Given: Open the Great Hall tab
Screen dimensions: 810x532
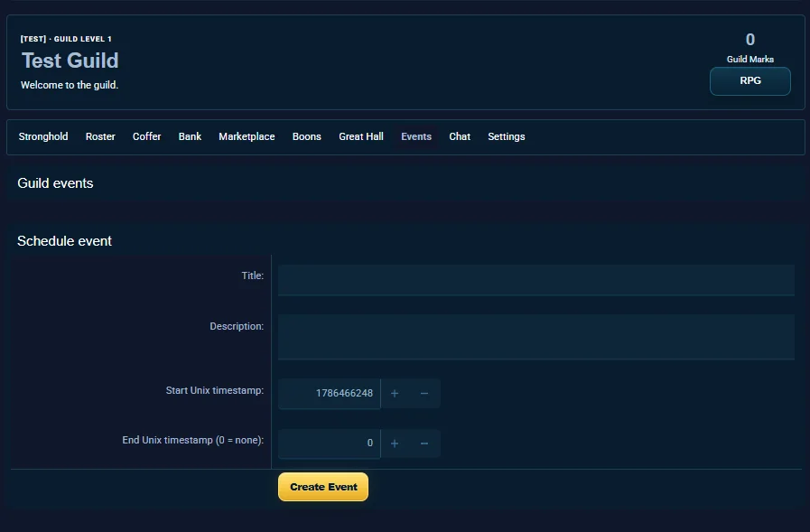Looking at the screenshot, I should 361,137.
